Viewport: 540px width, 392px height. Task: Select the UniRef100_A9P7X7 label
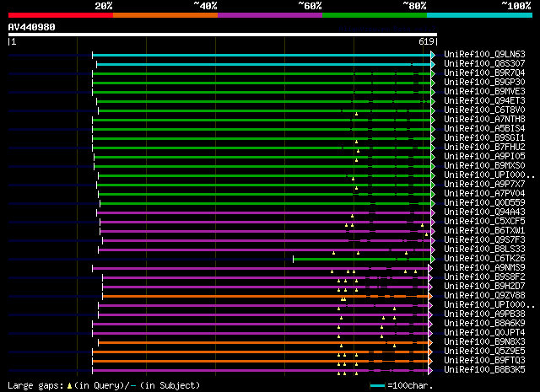pyautogui.click(x=484, y=184)
